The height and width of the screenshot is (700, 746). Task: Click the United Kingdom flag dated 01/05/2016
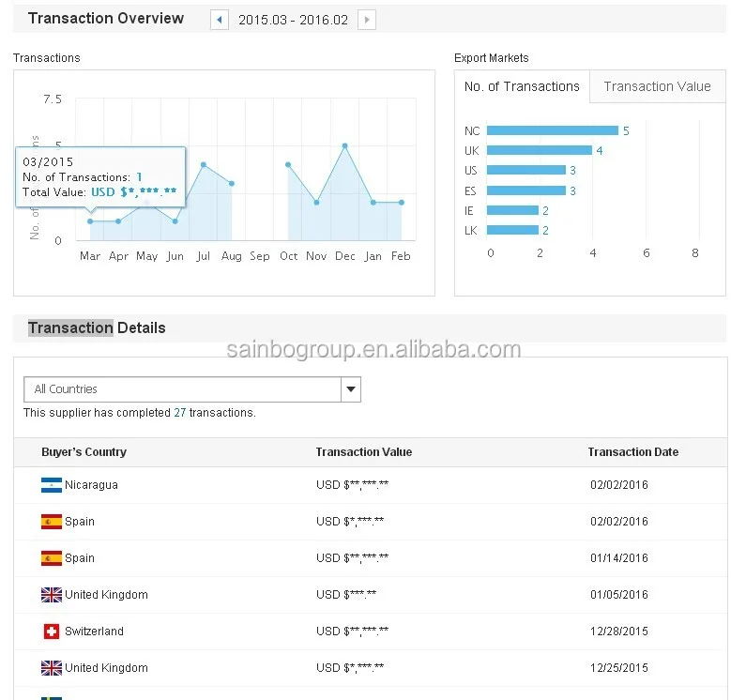52,595
